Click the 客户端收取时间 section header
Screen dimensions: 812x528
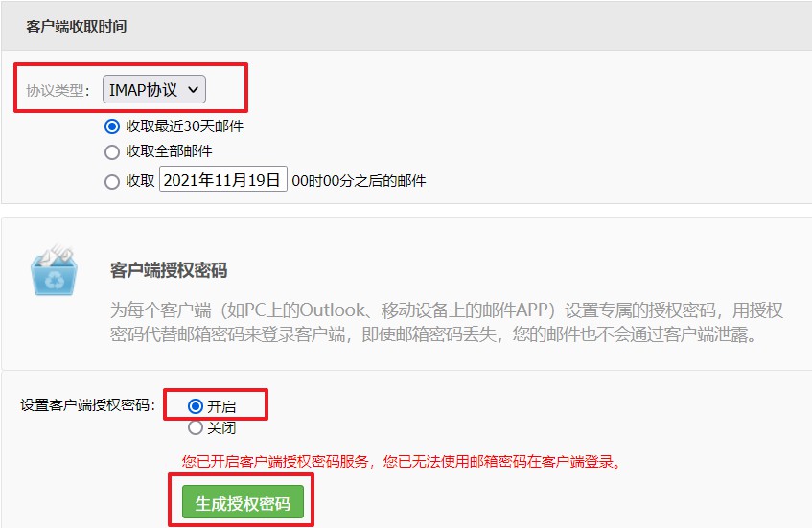[77, 27]
